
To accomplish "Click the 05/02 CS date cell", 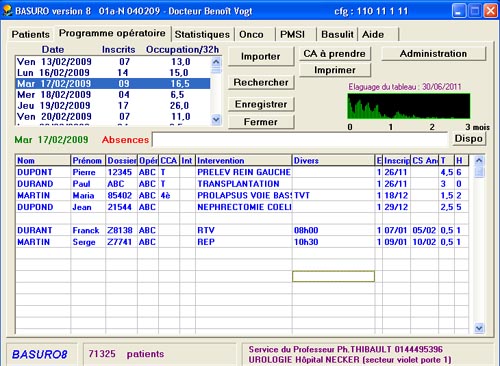I will [x=424, y=231].
